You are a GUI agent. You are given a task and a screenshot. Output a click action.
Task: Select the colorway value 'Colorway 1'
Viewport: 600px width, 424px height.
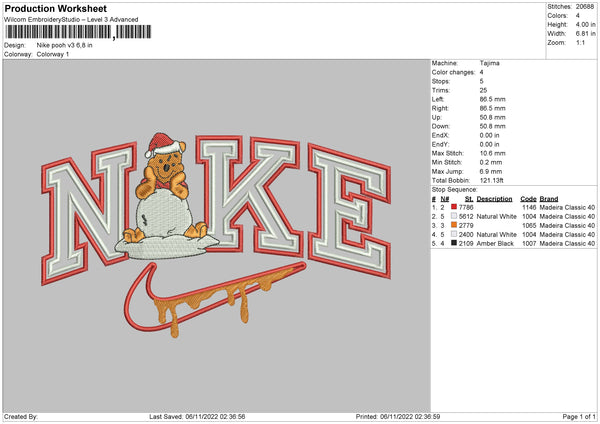[x=53, y=54]
